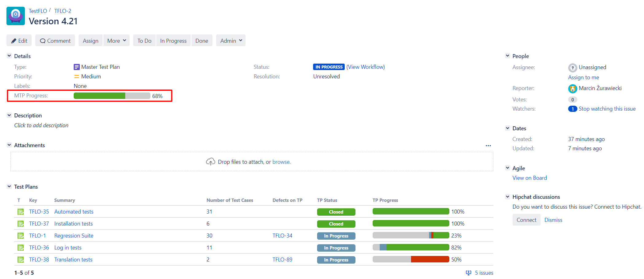The height and width of the screenshot is (279, 644).
Task: Click the TestFLO breadcrumb link
Action: pyautogui.click(x=38, y=11)
